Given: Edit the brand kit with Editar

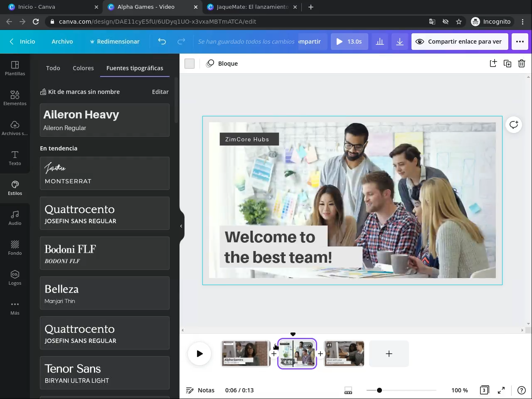Looking at the screenshot, I should click(x=160, y=92).
